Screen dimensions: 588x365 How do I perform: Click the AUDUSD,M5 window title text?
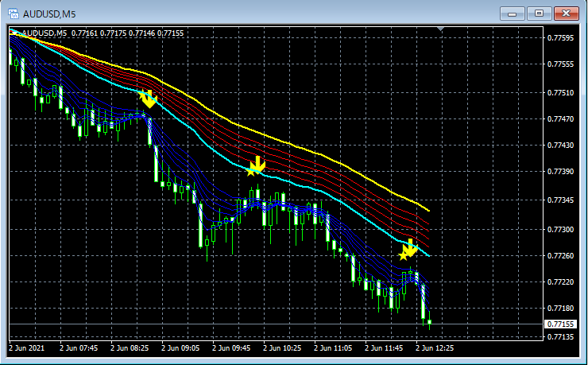(49, 14)
